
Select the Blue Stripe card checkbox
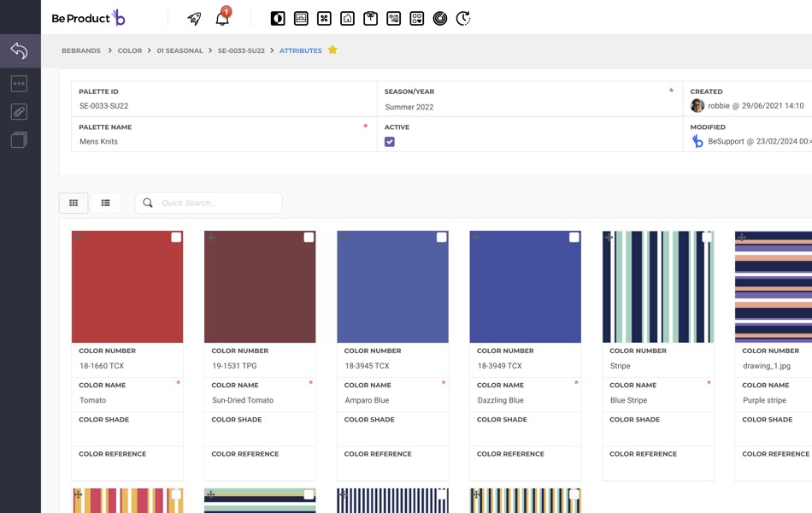[x=706, y=237]
